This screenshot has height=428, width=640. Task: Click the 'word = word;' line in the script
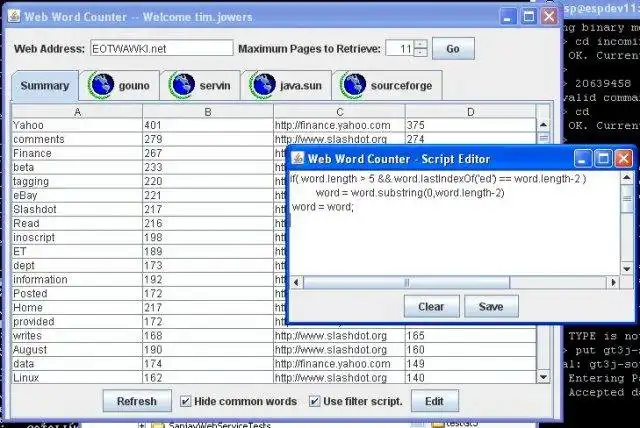point(323,207)
